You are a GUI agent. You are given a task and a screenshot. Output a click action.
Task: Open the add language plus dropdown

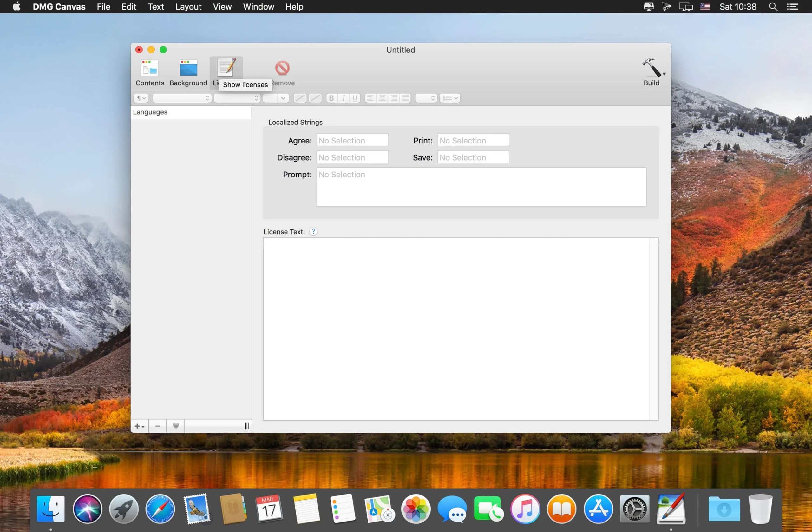click(x=139, y=426)
